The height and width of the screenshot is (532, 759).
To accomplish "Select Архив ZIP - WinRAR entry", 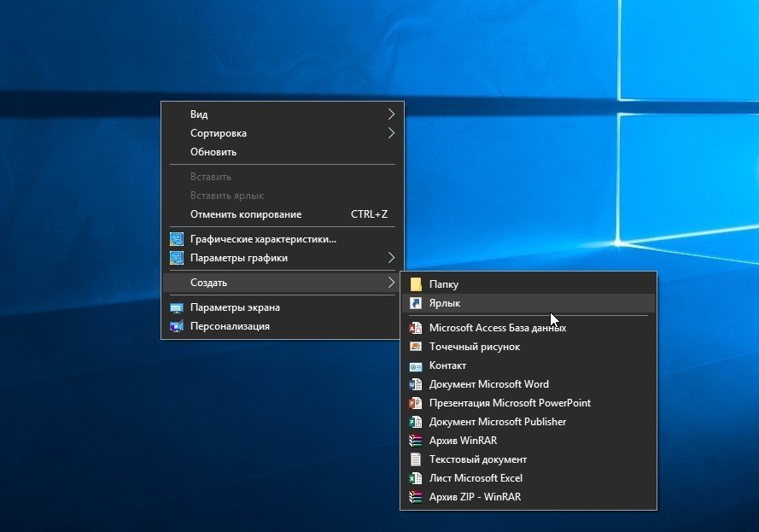I will 476,497.
